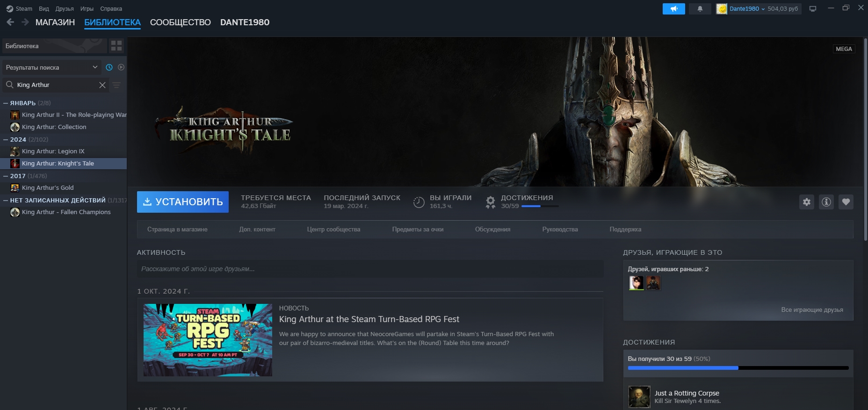The width and height of the screenshot is (868, 410).
Task: Open Все играющие друзья link
Action: 812,310
